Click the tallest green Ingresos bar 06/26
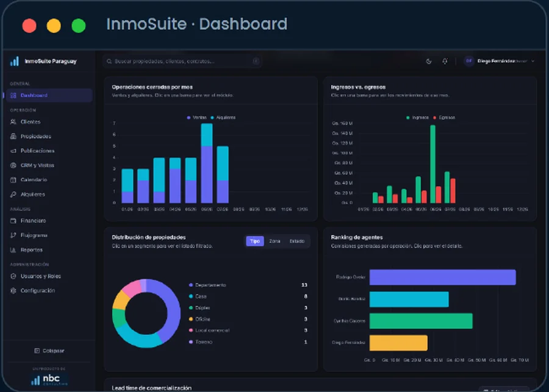The image size is (549, 392). [x=432, y=164]
